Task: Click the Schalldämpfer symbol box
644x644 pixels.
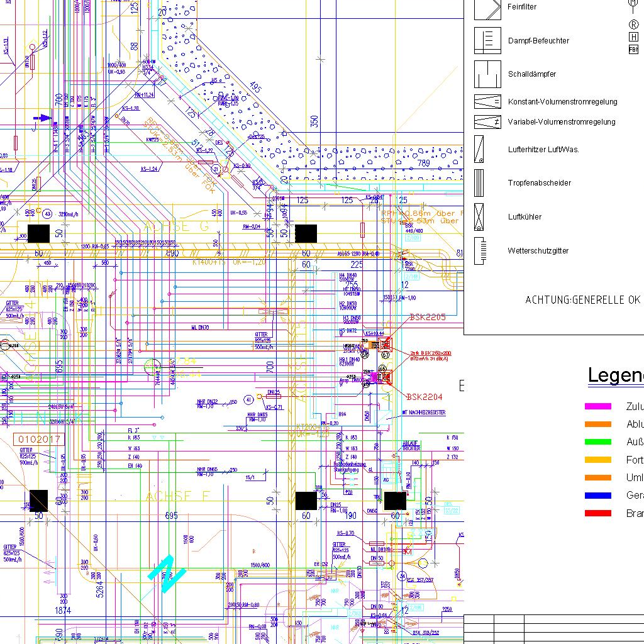Action: tap(487, 74)
